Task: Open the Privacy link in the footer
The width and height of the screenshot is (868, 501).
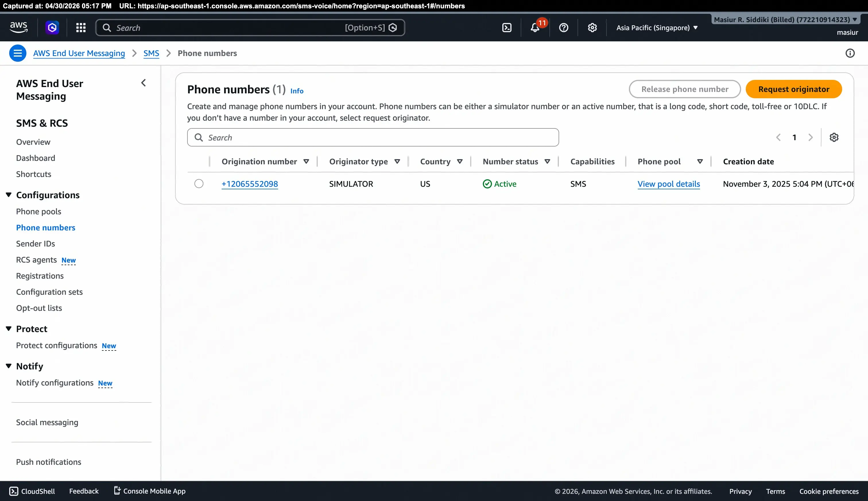Action: coord(741,491)
